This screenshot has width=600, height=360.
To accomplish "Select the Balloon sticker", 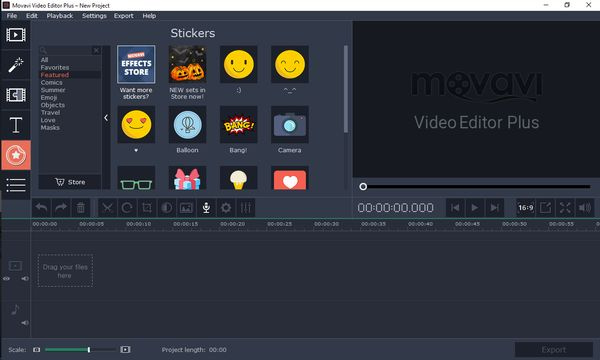I will 187,125.
